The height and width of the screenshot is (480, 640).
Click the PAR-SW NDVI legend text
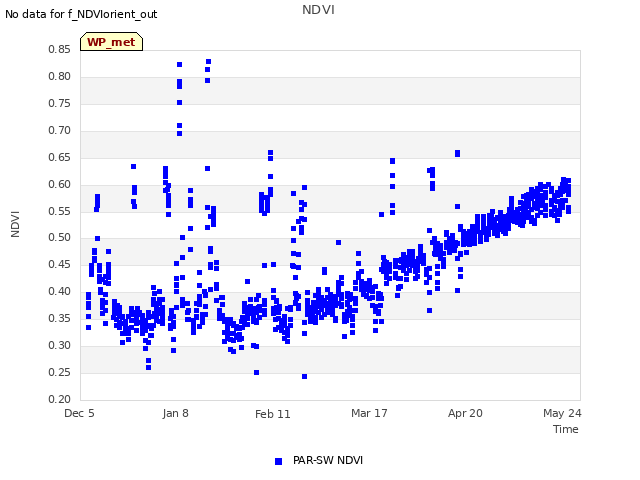[328, 460]
